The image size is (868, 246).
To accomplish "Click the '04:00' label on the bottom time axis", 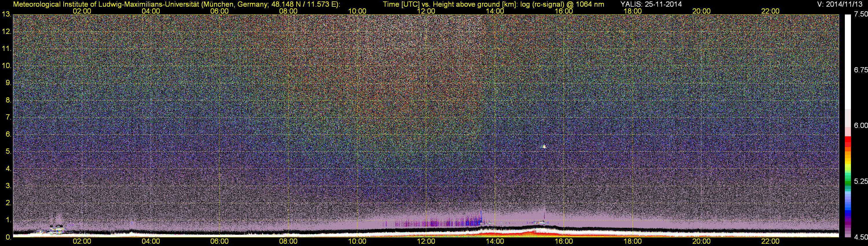I will tap(151, 241).
